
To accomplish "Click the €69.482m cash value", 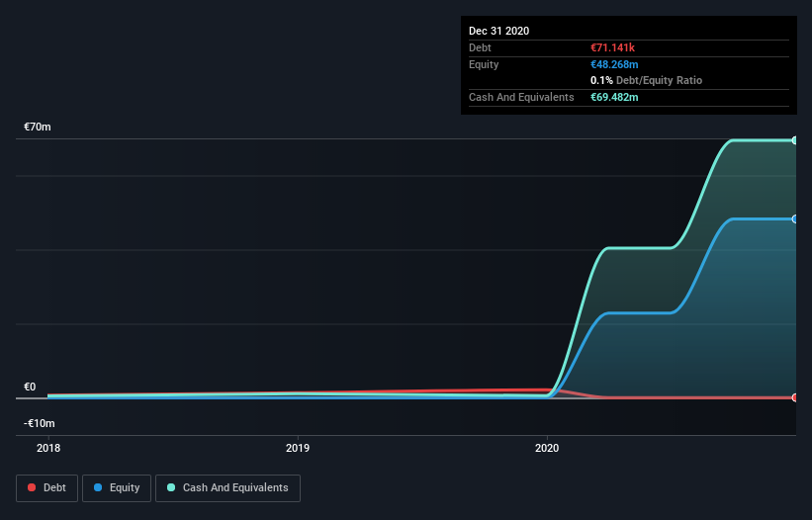I will click(x=614, y=97).
